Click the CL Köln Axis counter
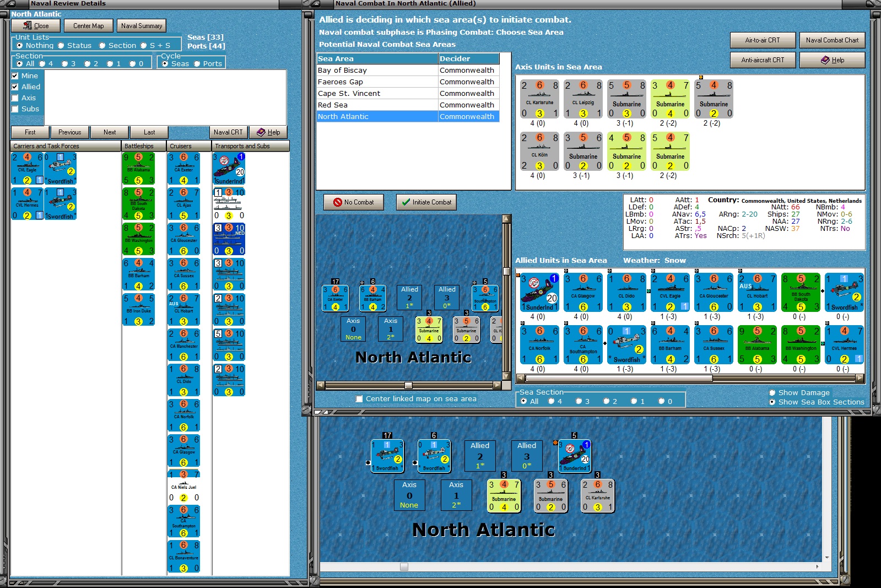 click(x=540, y=152)
